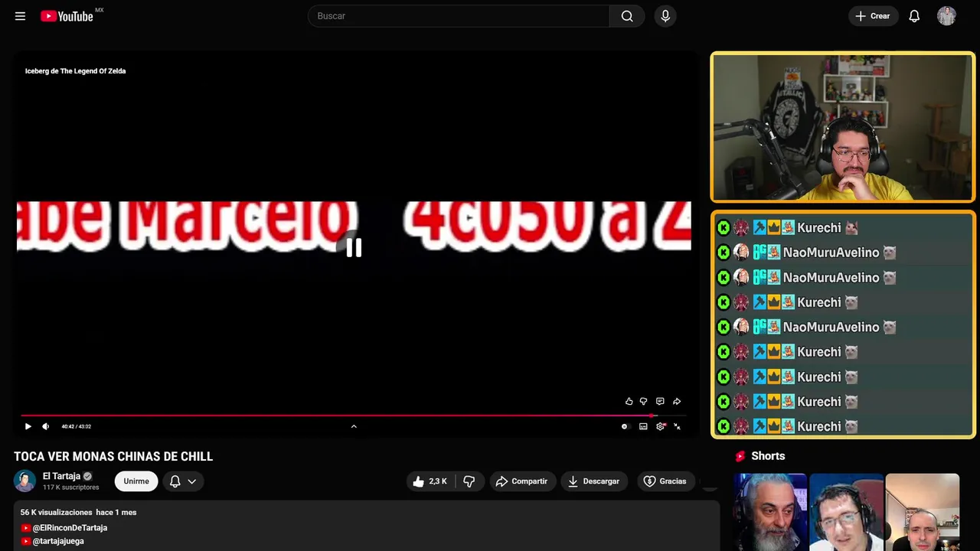Click the last Kurechi chat message
Screen dimensions: 980x551
[843, 426]
